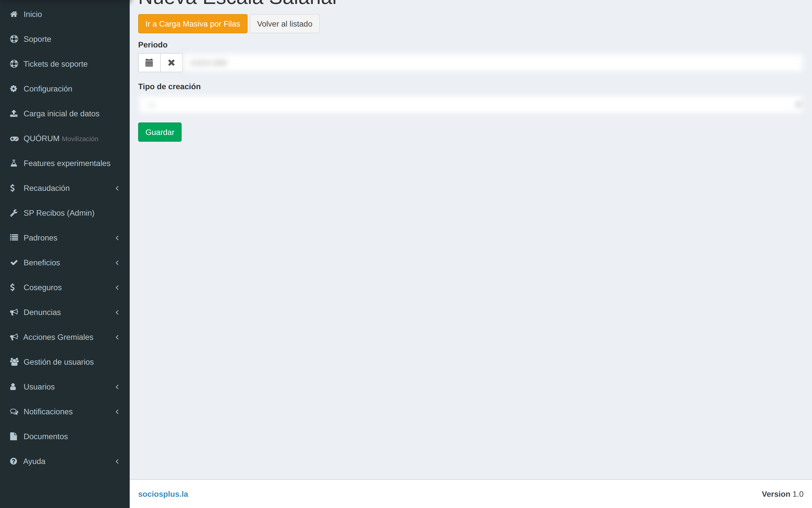Click the Features experimentales flask icon
812x508 pixels.
pos(14,163)
